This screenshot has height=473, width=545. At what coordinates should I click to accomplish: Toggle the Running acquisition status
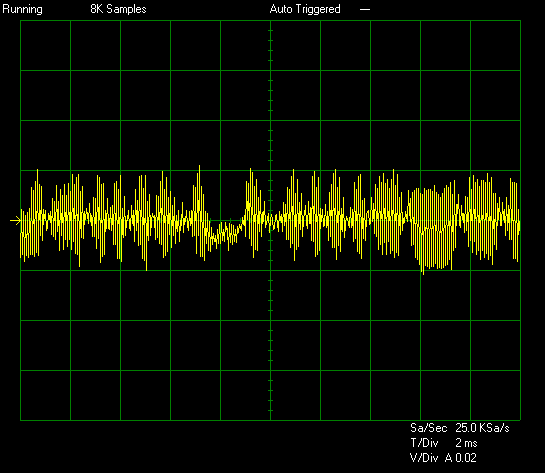point(23,9)
